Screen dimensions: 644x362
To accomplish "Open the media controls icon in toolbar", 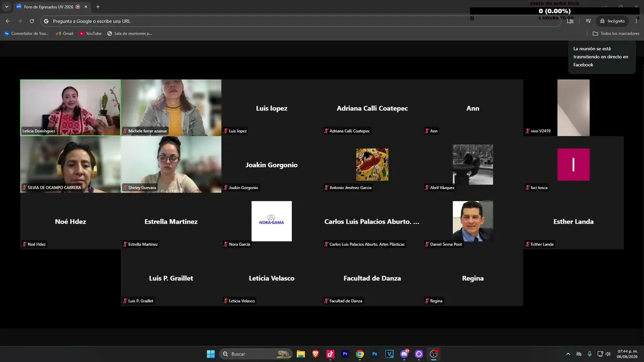I will pyautogui.click(x=588, y=21).
